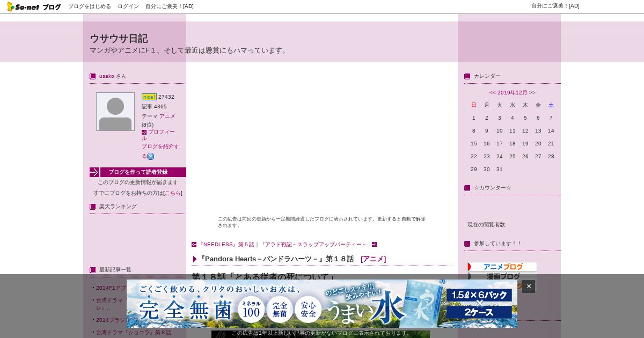Screen dimensions: 644x338
Task: Open the ブログを紹介する link
Action: pos(160,151)
